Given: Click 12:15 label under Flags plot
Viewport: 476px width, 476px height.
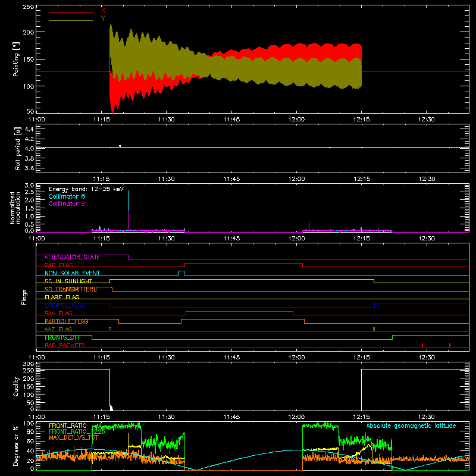Looking at the screenshot, I should pyautogui.click(x=362, y=358).
